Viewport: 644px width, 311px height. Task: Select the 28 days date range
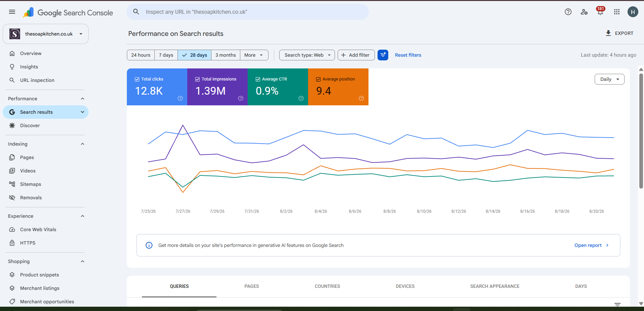[195, 55]
